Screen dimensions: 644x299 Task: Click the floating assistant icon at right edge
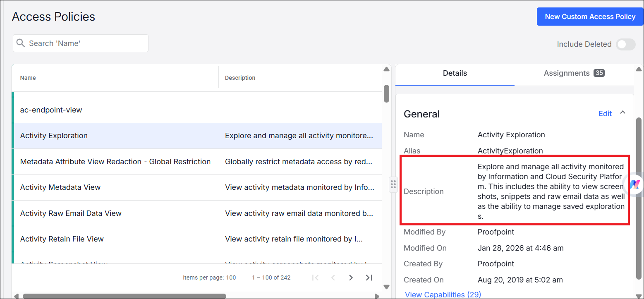pos(635,184)
